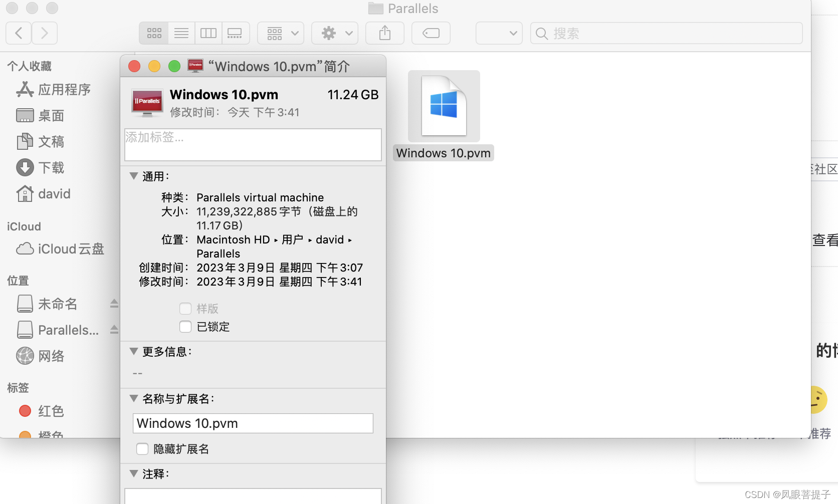Click the Parallels icon in info header

click(x=147, y=103)
